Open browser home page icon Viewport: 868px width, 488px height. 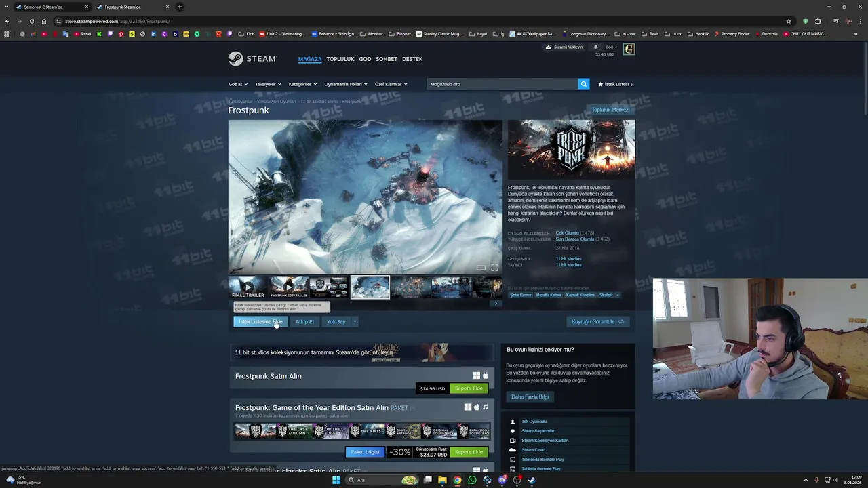coord(44,21)
